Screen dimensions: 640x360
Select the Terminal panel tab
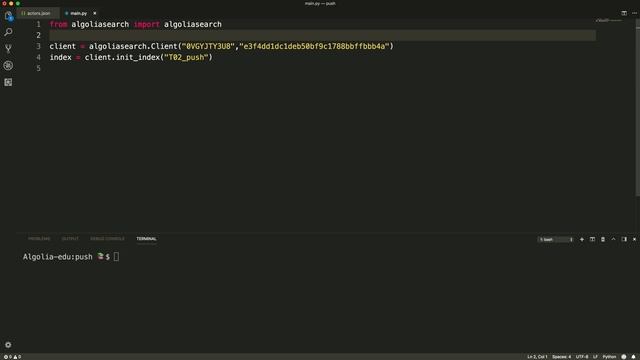[147, 239]
